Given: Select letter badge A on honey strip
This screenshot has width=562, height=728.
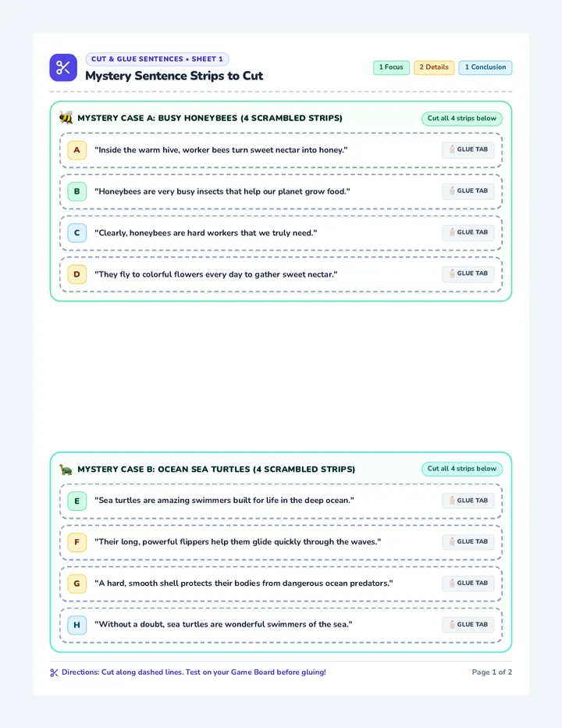Looking at the screenshot, I should pyautogui.click(x=77, y=150).
